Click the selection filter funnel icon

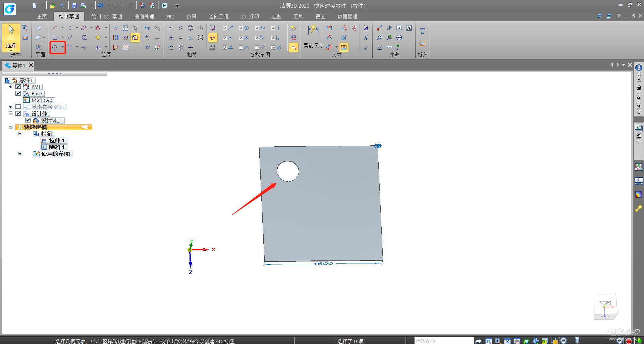click(25, 28)
